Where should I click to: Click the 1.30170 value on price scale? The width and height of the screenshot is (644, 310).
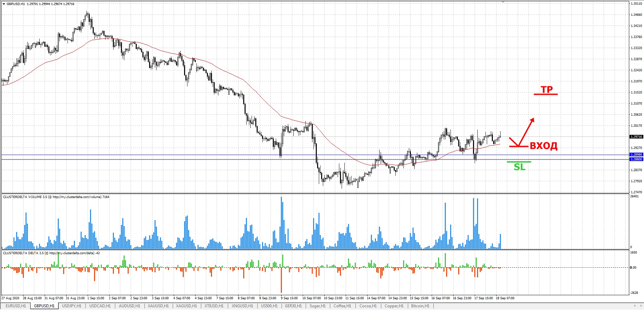click(636, 126)
